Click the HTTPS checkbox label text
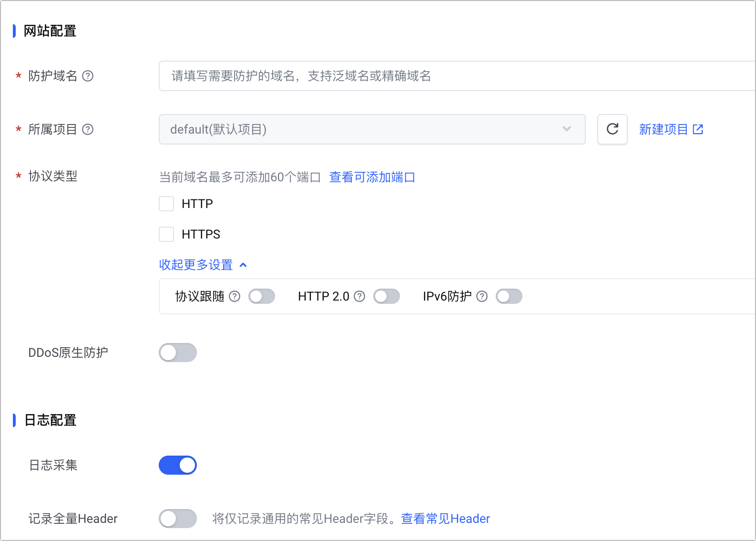Screen dimensions: 756x541 [x=201, y=234]
